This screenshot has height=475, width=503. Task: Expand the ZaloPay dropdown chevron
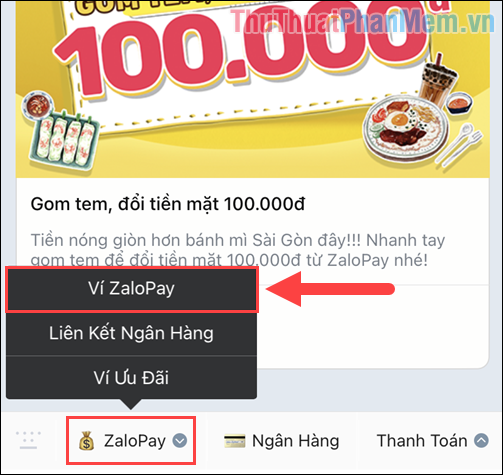180,441
